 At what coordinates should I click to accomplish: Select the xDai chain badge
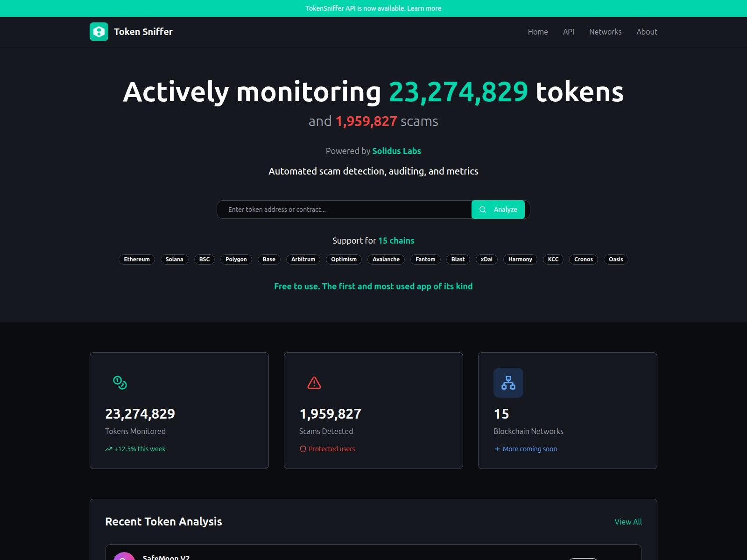[486, 259]
